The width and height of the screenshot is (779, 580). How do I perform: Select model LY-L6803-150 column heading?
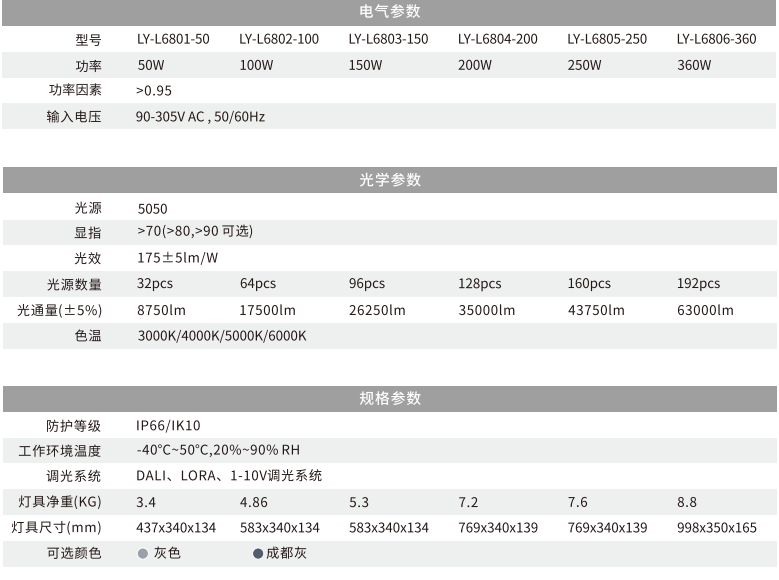388,40
